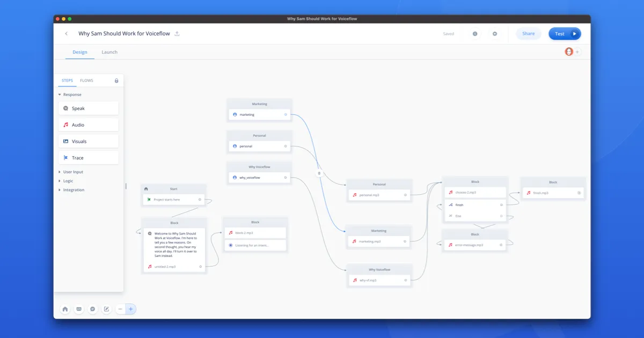Screen dimensions: 644x338
Task: Toggle the lock icon on the steps panel
Action: pos(116,80)
